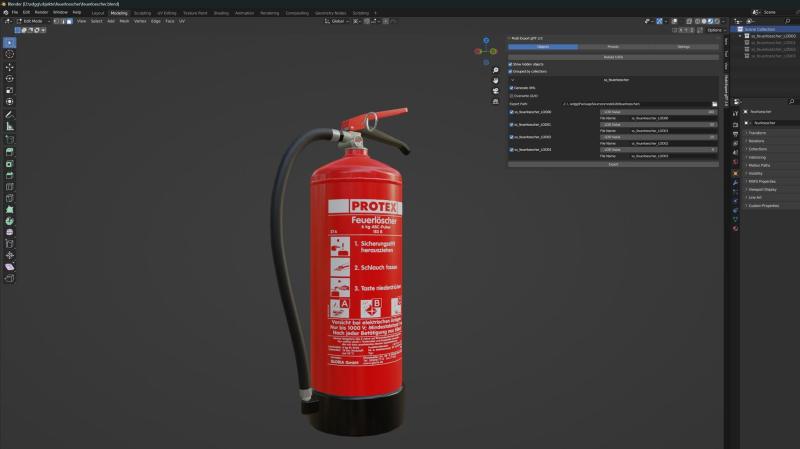Select the Measure tool
This screenshot has width=800, height=449.
pyautogui.click(x=10, y=126)
